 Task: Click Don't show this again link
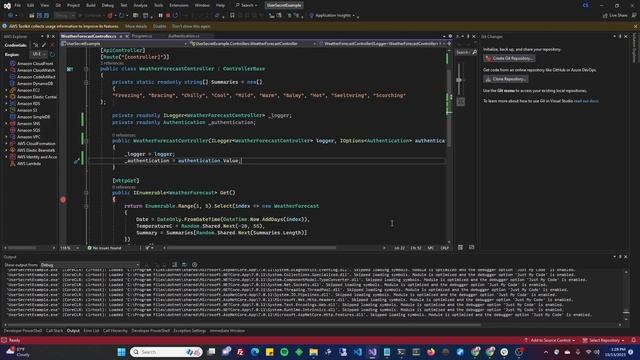tap(191, 26)
